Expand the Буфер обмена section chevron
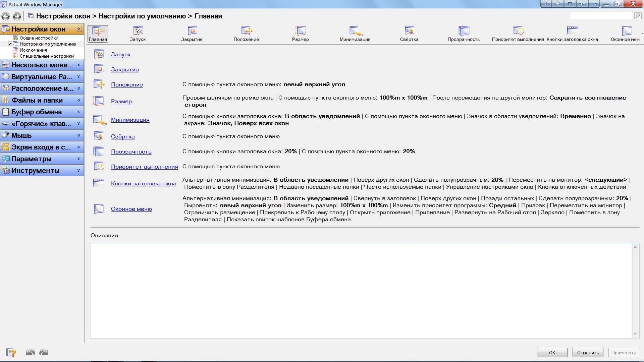 point(79,112)
